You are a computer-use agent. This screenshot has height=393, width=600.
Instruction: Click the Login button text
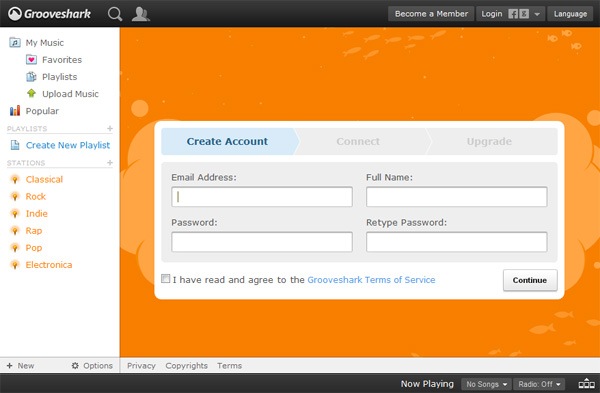[x=492, y=14]
